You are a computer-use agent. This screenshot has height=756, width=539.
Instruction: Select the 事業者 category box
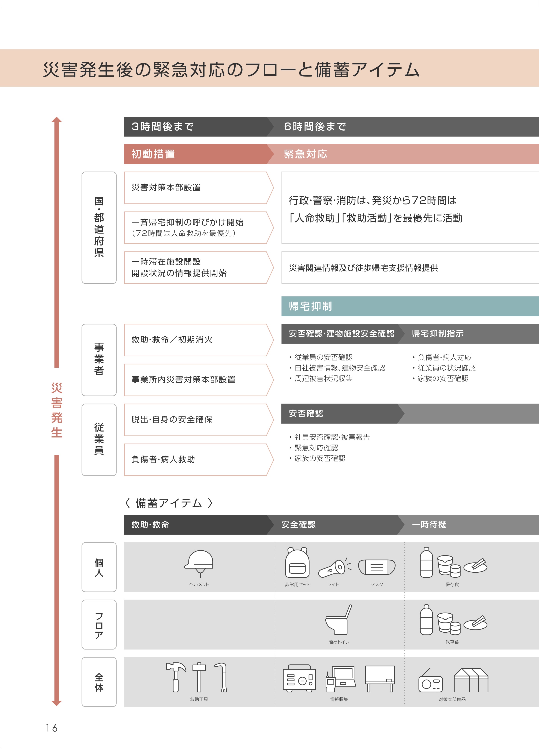point(99,360)
